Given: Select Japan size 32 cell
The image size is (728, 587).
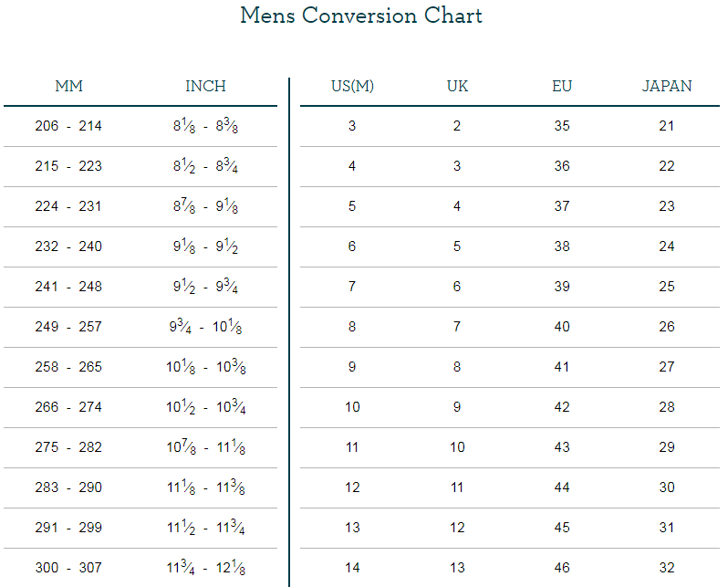Looking at the screenshot, I should point(667,568).
